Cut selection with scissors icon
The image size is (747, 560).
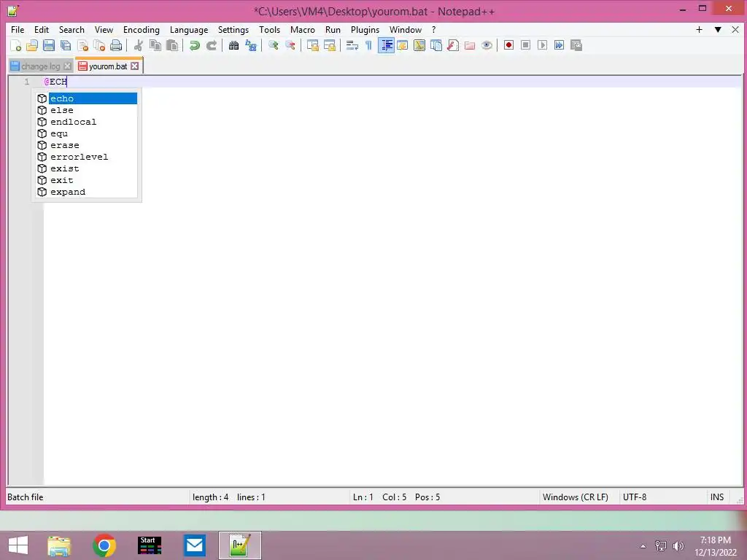(138, 45)
